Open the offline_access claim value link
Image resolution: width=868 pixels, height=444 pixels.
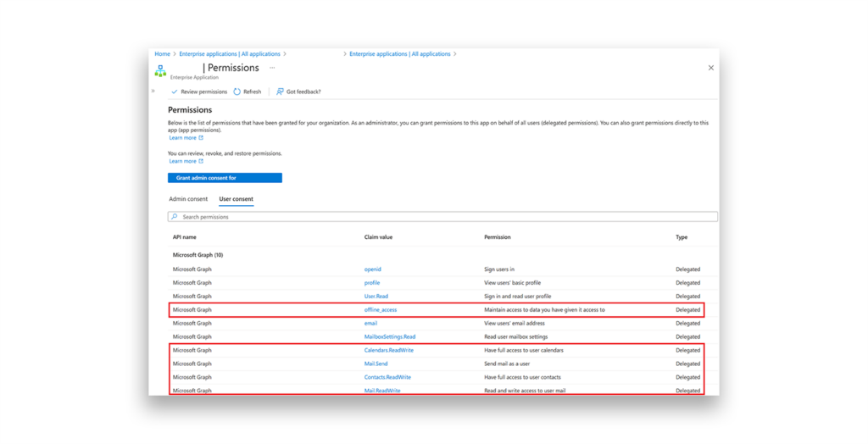tap(381, 310)
